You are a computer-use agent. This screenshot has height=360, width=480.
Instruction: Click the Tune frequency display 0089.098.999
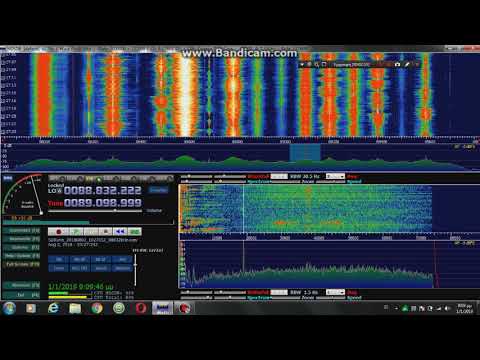(103, 203)
